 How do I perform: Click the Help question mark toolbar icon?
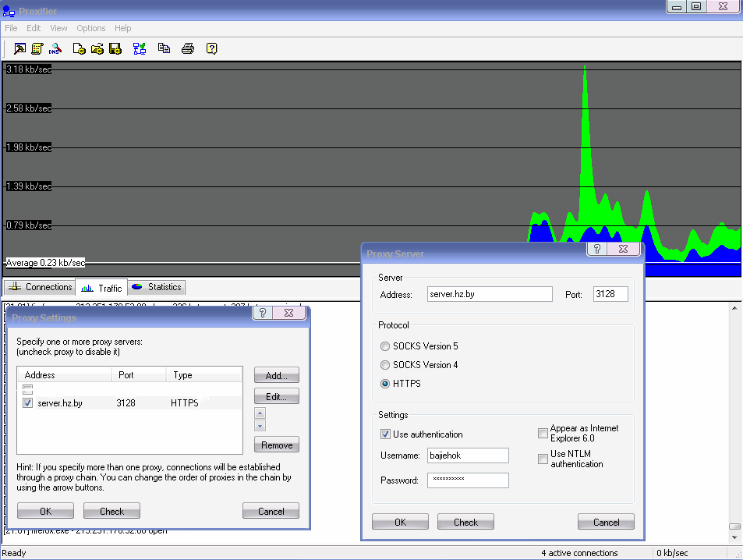pos(212,48)
